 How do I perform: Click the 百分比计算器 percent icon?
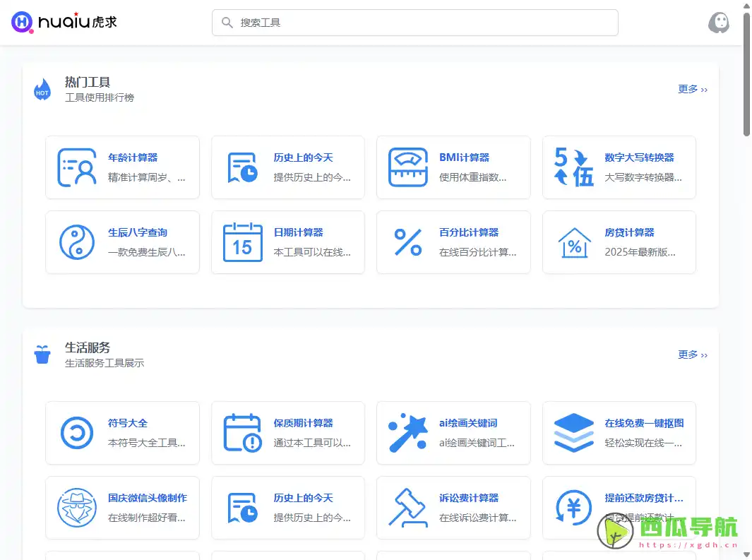(x=407, y=242)
